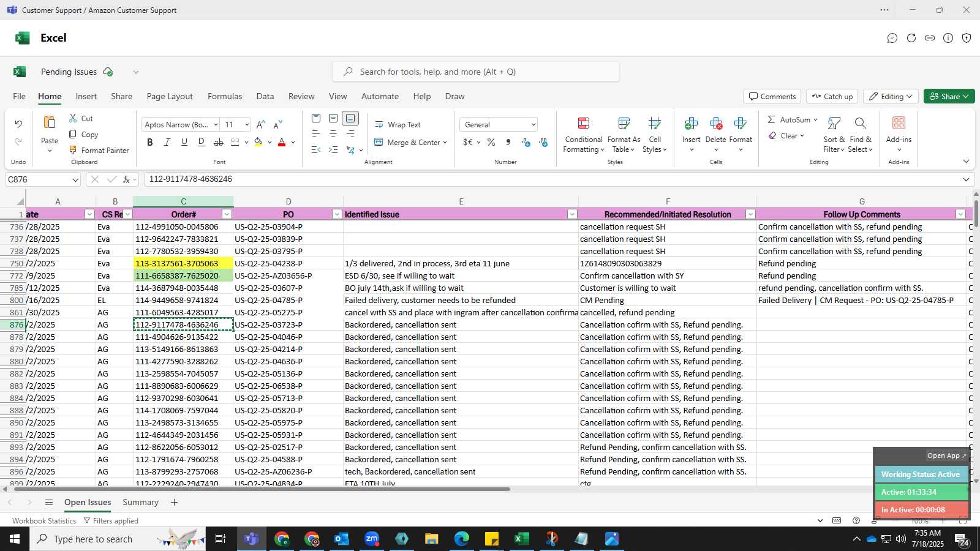The width and height of the screenshot is (980, 551).
Task: Expand the Editing mode dropdown
Action: pos(891,96)
